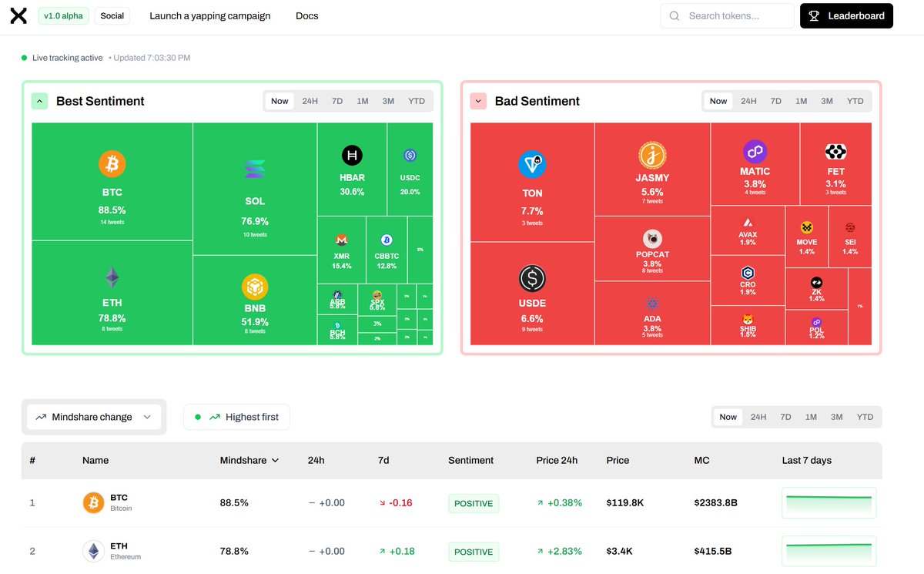Click the MATIC icon in heatmap
Image resolution: width=924 pixels, height=574 pixels.
tap(755, 152)
